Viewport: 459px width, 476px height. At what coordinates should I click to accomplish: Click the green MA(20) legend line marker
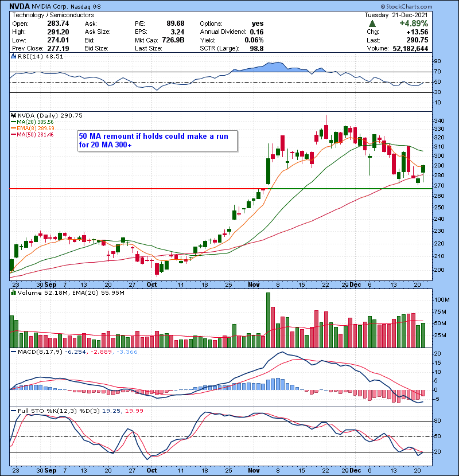(x=13, y=122)
